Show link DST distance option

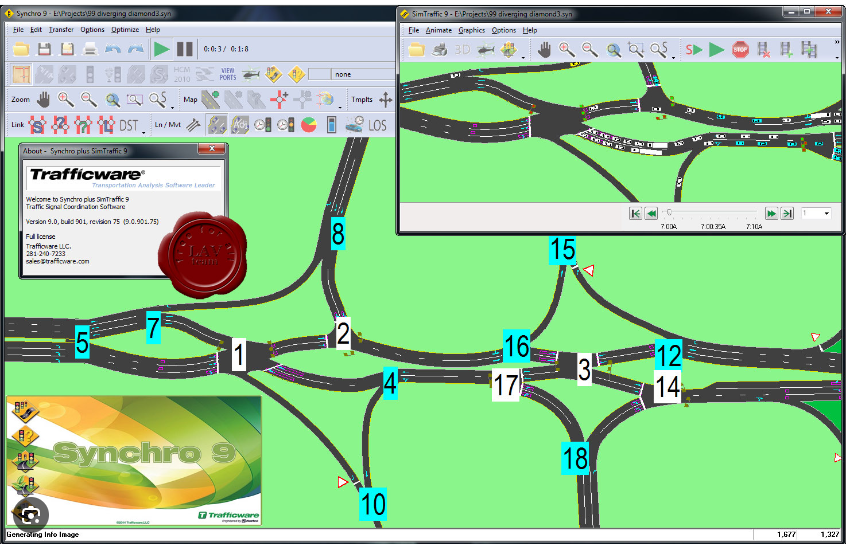pos(128,125)
